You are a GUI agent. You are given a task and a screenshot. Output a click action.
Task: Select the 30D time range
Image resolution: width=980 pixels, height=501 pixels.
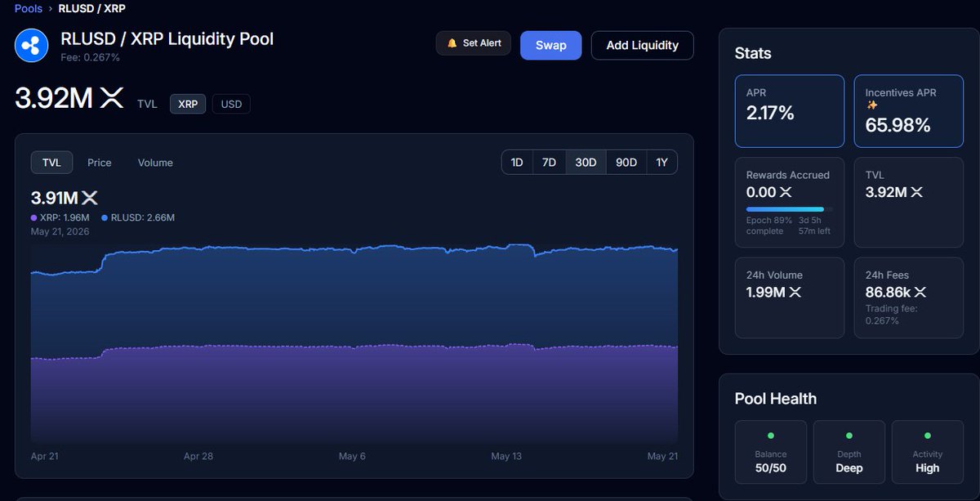(x=586, y=163)
